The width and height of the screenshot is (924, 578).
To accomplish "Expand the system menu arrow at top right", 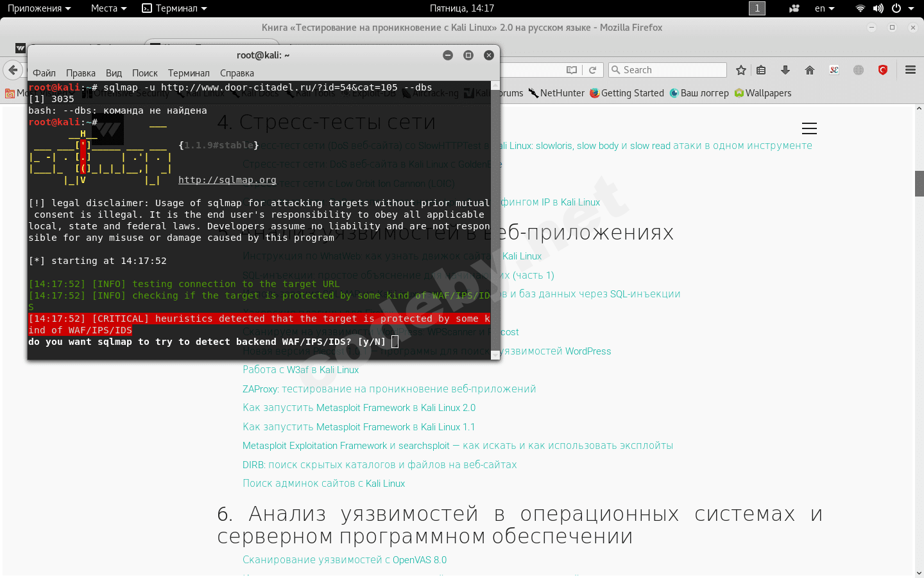I will tap(911, 8).
